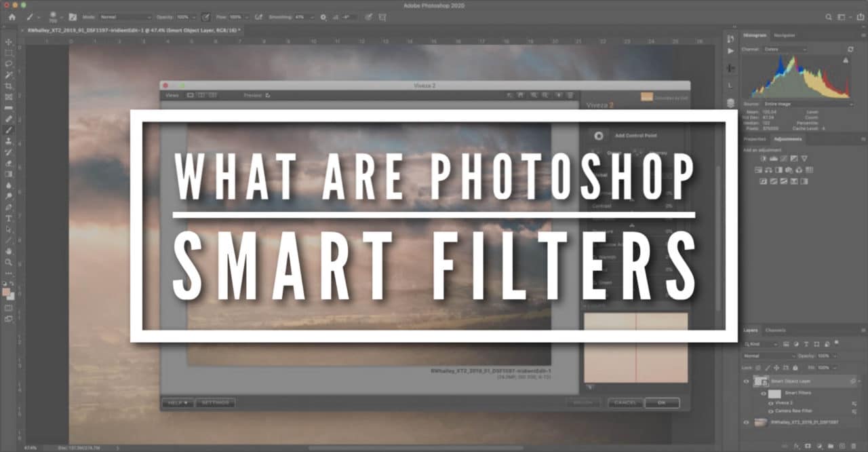The image size is (868, 452).
Task: Toggle visibility of the Viveza 2 smart filter
Action: point(770,402)
